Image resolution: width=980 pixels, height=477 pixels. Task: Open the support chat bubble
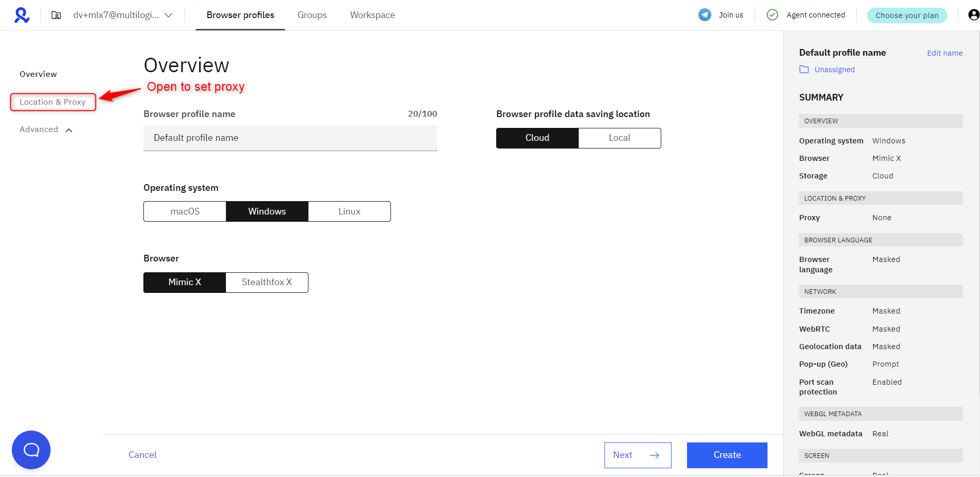pyautogui.click(x=31, y=450)
